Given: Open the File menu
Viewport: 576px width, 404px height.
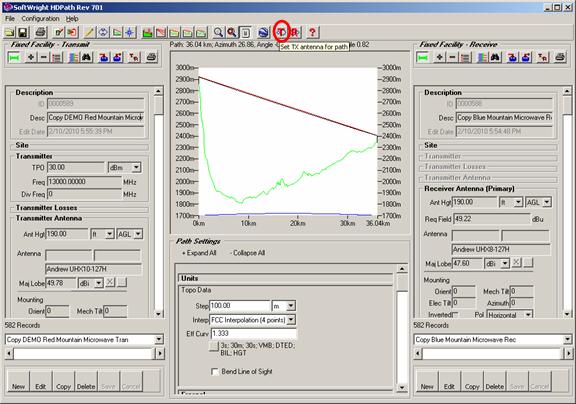Looking at the screenshot, I should (10, 18).
